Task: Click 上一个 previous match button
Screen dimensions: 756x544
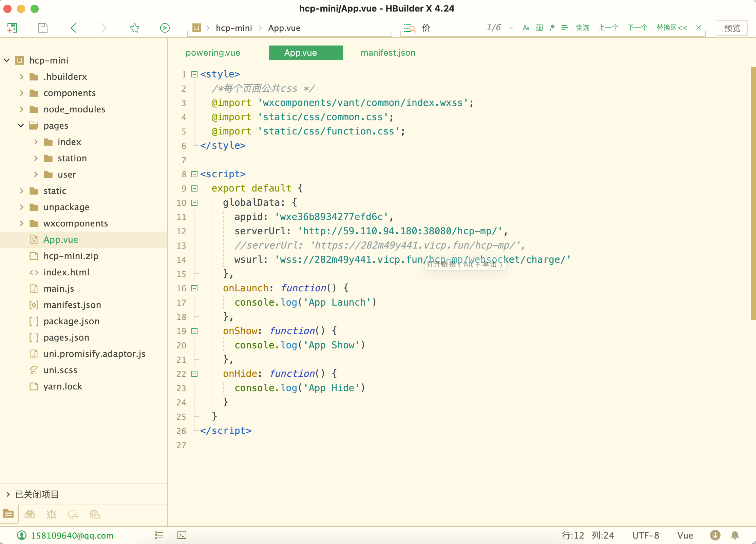Action: (x=608, y=28)
